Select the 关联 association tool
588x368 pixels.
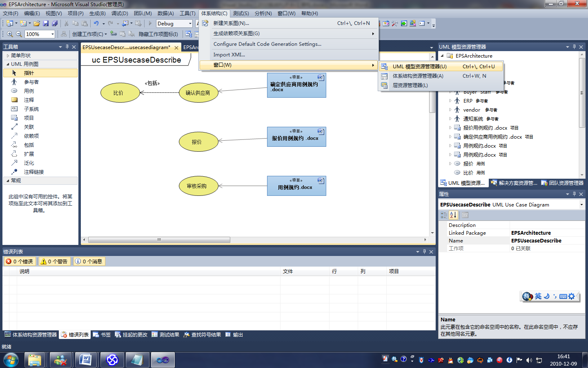tap(40, 127)
